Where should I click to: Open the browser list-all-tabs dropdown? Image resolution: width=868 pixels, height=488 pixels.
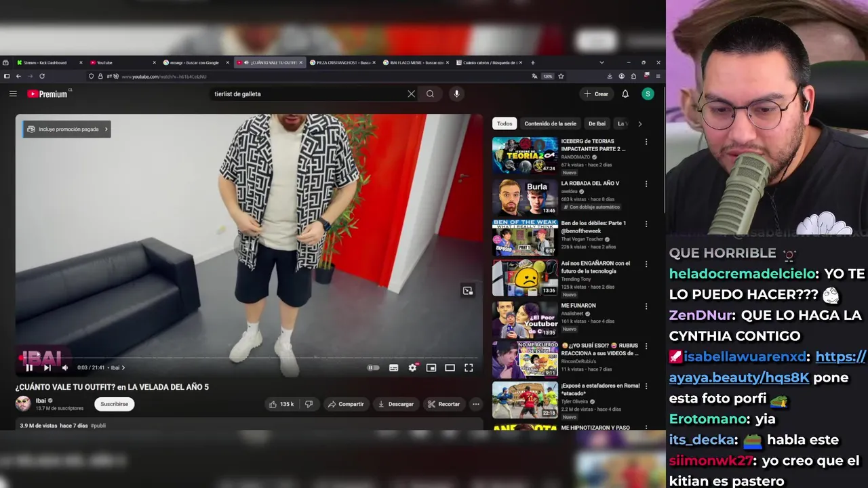pos(601,62)
